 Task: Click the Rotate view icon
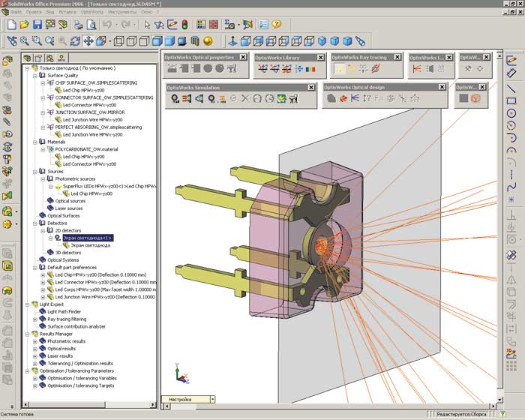point(75,40)
